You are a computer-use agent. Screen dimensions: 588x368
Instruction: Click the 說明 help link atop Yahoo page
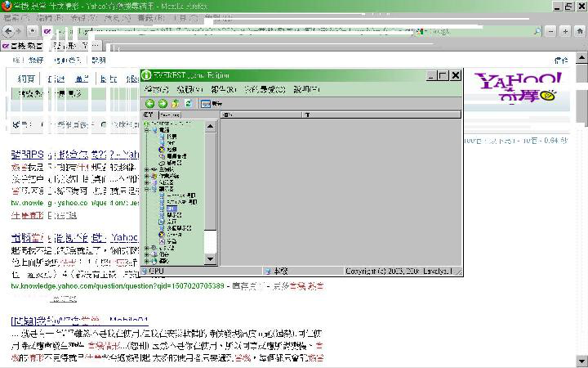[x=99, y=60]
